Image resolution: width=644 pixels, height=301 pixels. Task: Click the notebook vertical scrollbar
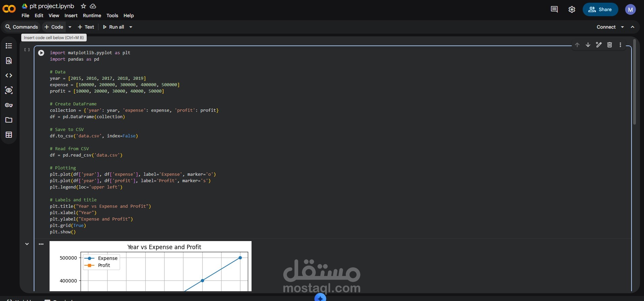pyautogui.click(x=635, y=82)
